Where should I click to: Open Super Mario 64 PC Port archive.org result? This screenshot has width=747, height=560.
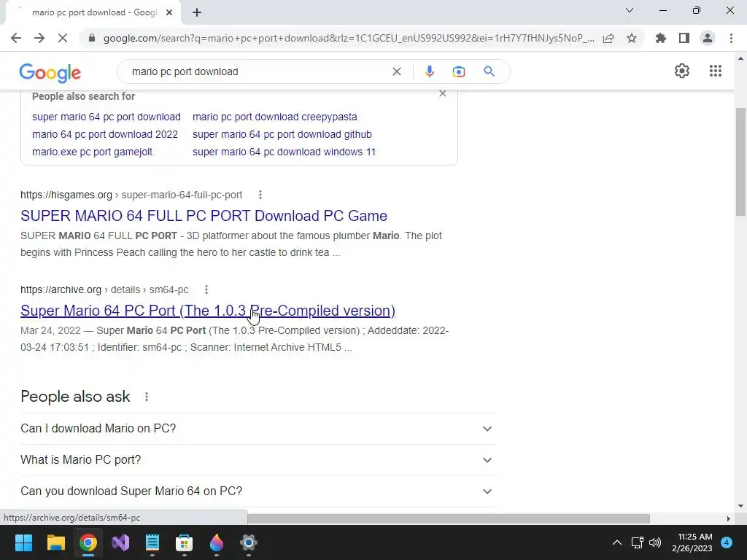click(x=208, y=311)
